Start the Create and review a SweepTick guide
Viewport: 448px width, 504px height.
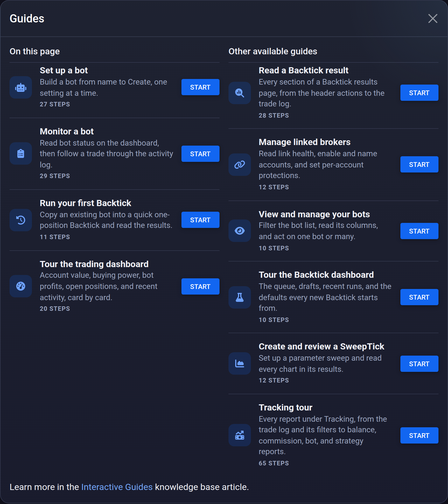coord(419,364)
